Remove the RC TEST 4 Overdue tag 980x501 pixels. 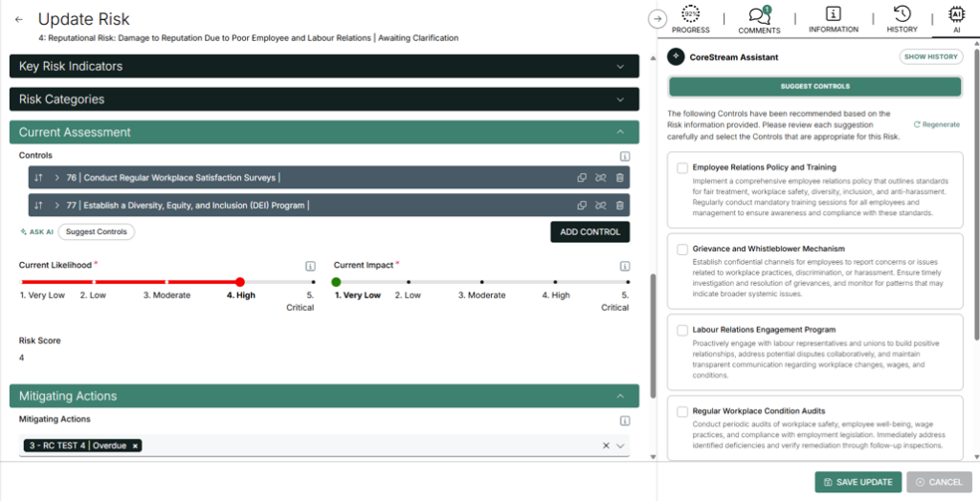(x=135, y=447)
